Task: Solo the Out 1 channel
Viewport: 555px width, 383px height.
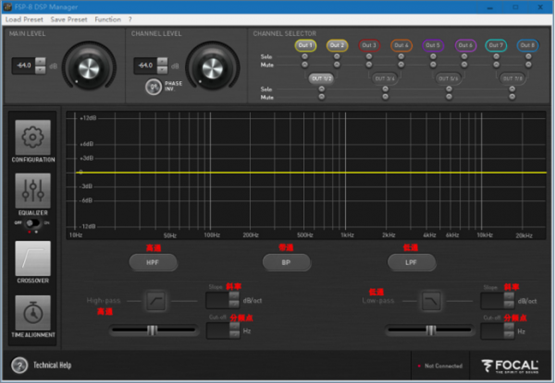Action: tap(305, 56)
